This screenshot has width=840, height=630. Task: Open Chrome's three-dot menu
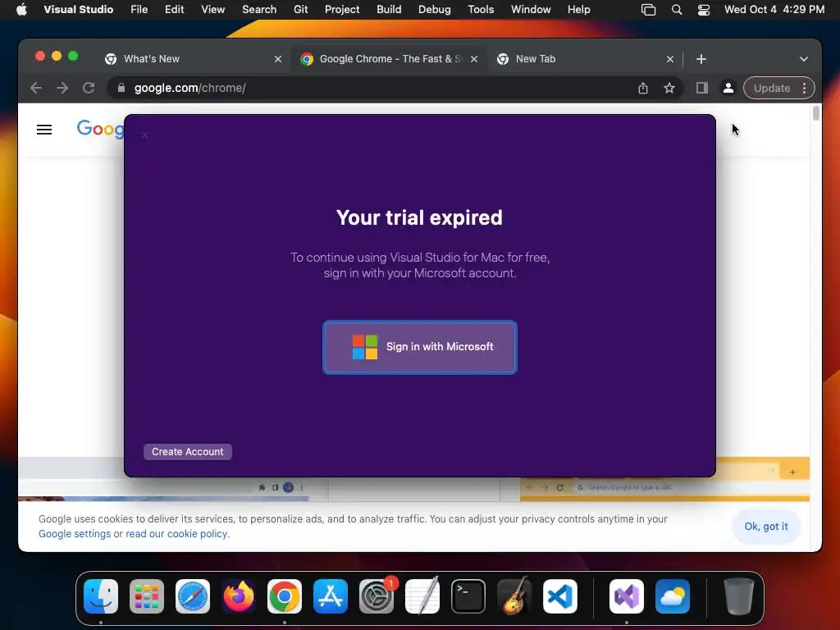804,88
